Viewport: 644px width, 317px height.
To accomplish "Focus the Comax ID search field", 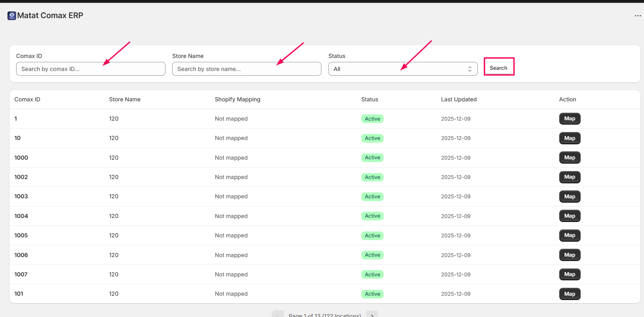I will 91,69.
